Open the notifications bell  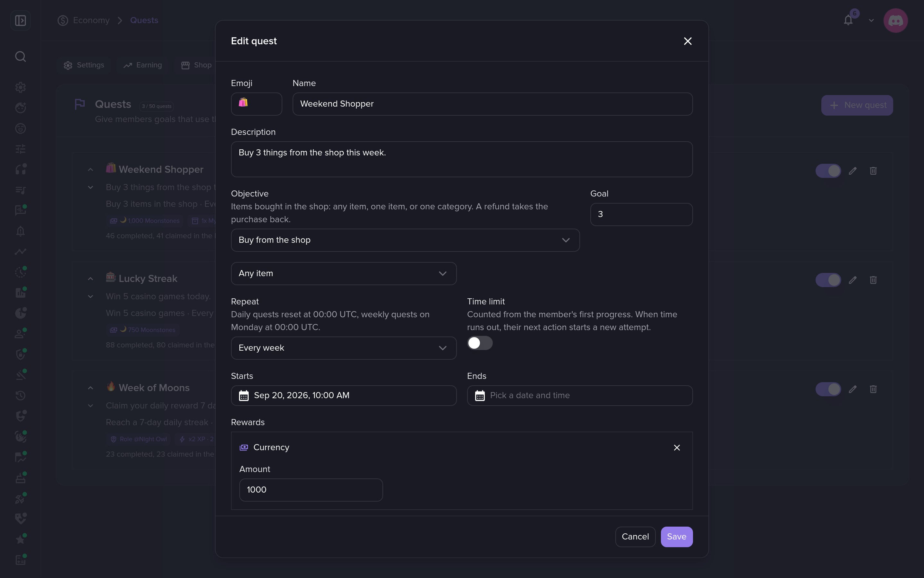tap(848, 20)
